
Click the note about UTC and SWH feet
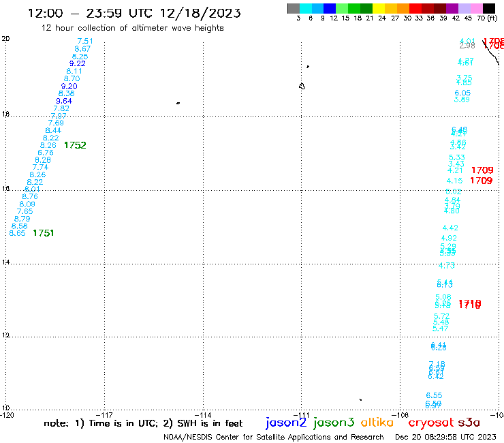point(143,423)
